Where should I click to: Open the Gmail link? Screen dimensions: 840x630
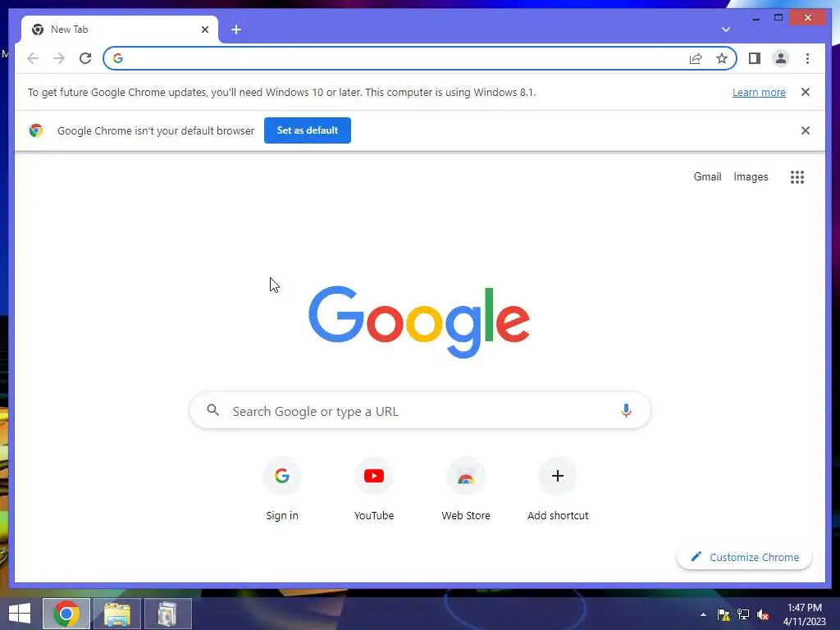tap(707, 177)
